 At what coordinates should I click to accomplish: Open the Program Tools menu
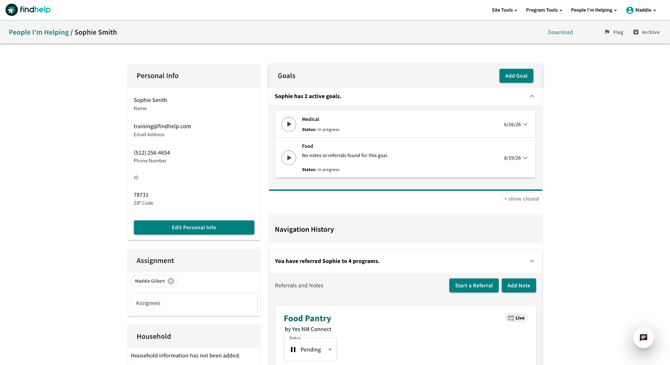(544, 10)
